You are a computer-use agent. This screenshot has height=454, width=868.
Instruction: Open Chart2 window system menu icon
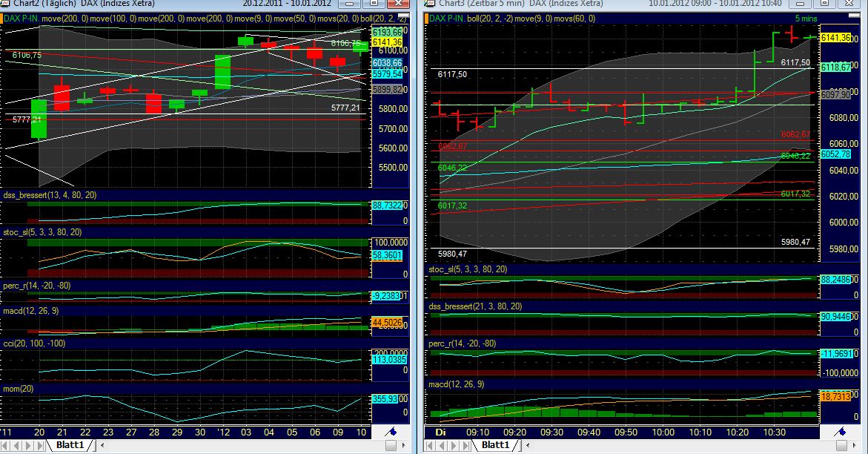click(x=5, y=3)
